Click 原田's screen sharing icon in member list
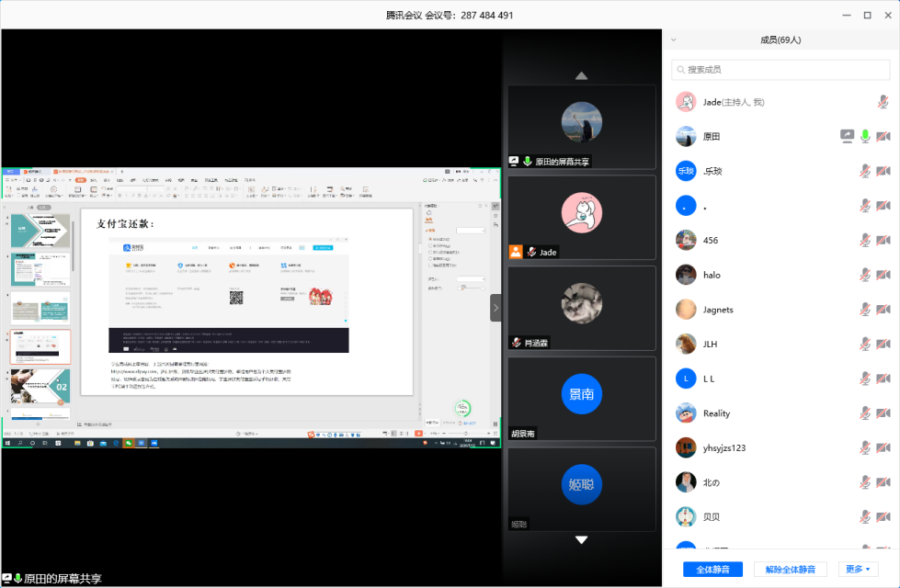The image size is (900, 588). coord(847,136)
